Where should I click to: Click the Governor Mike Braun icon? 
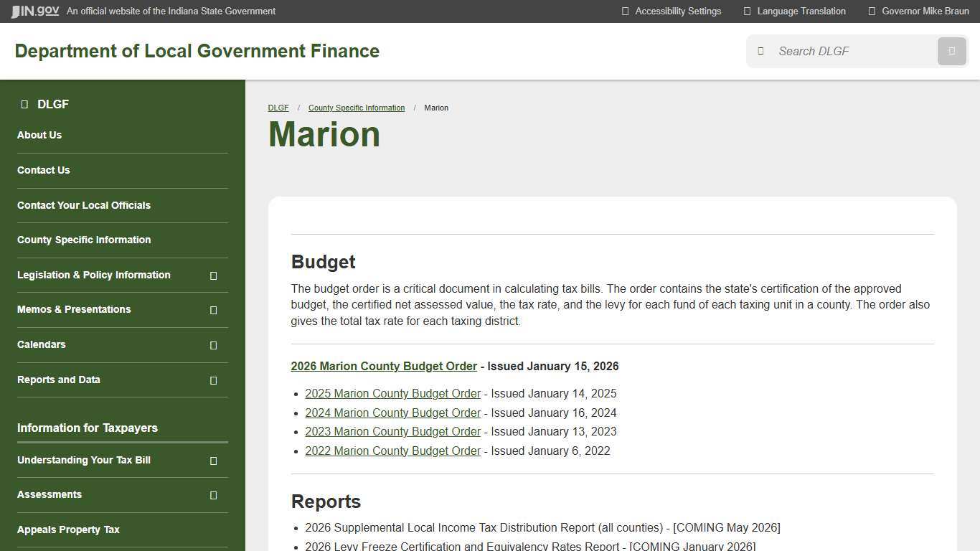tap(872, 11)
